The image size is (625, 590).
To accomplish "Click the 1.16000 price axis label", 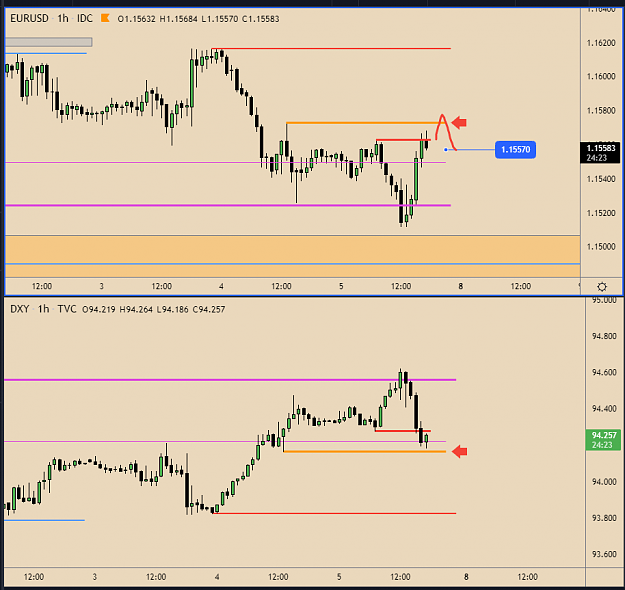I will point(601,76).
